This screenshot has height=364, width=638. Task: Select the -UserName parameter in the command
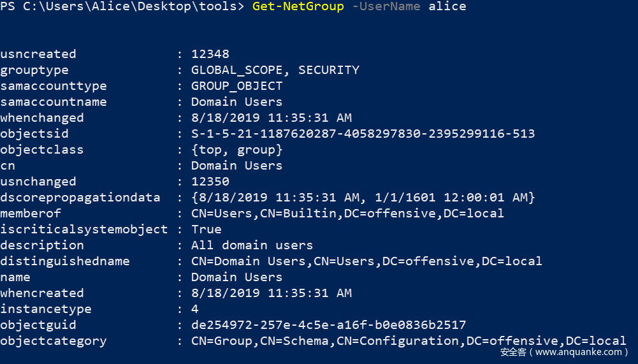pos(386,6)
